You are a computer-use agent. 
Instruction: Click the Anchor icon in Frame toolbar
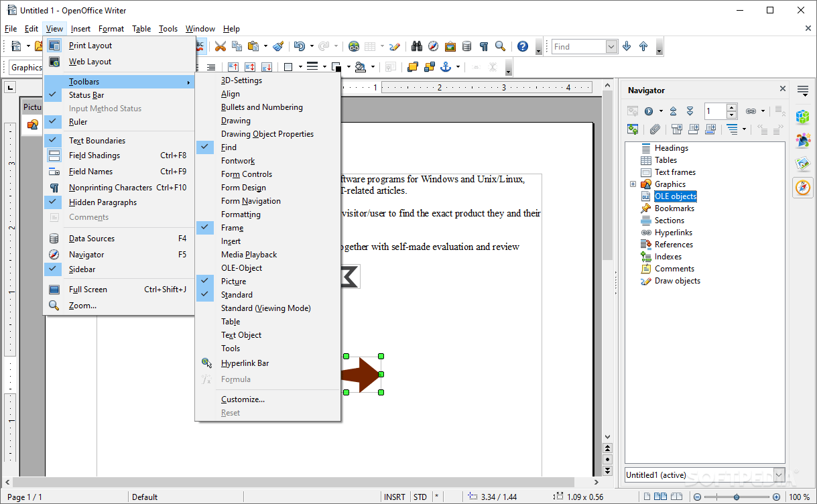tap(446, 67)
